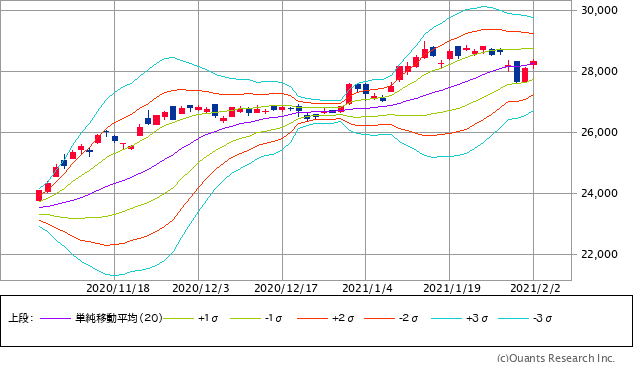
Task: Select the 2021/1/4 date label
Action: coord(367,288)
